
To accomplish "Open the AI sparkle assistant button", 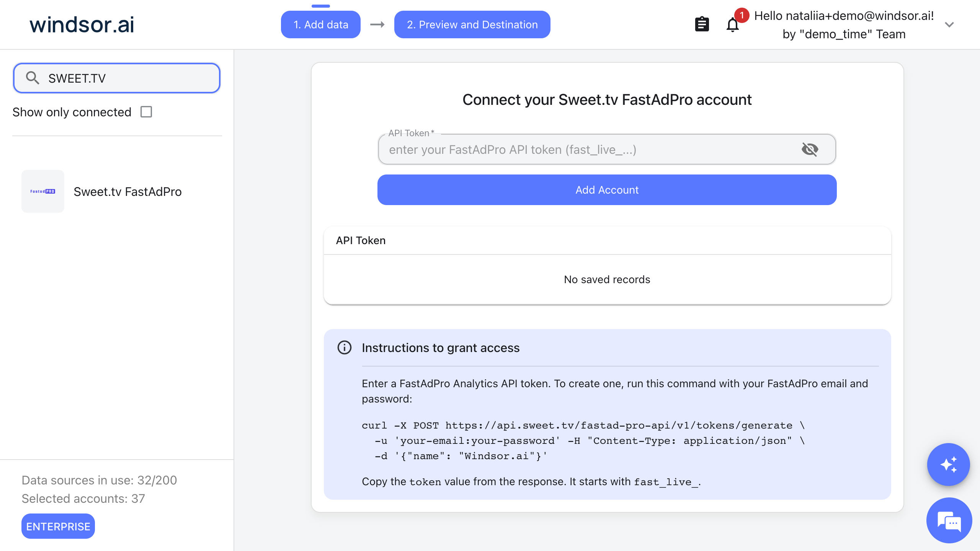I will (948, 465).
